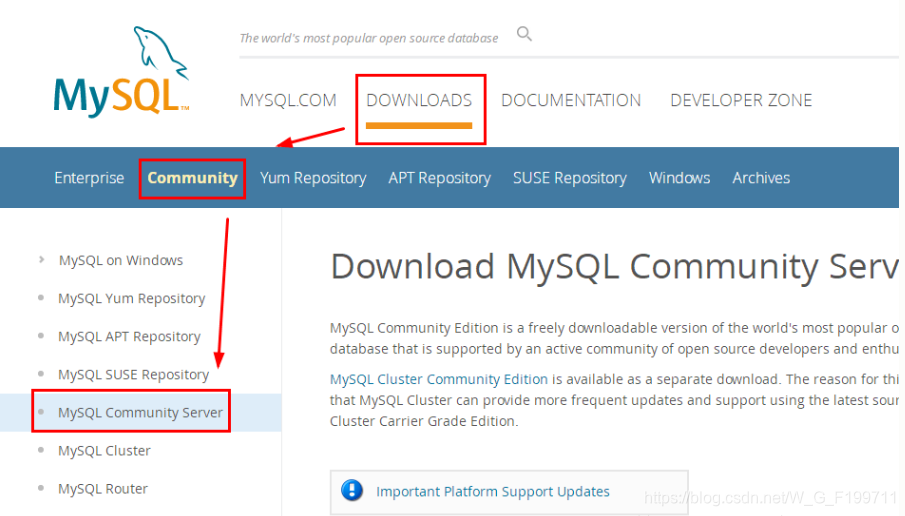
Task: Select the Community submenu item
Action: 192,178
